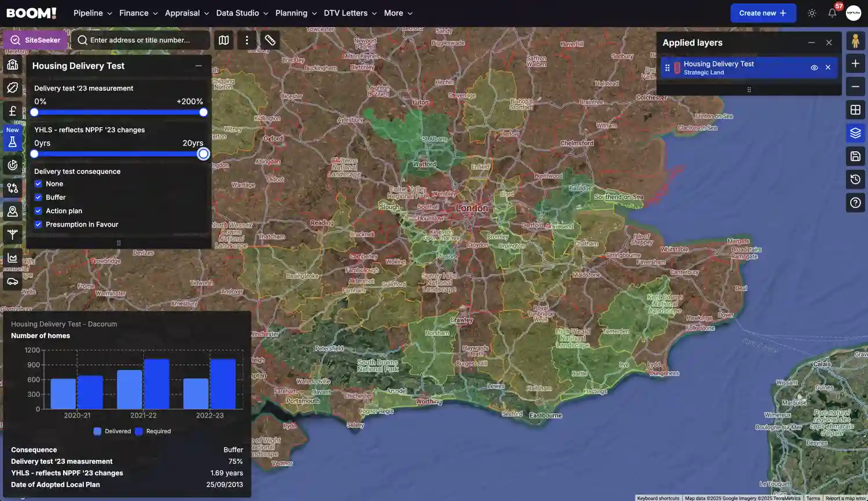Uncheck the Action plan checkbox
This screenshot has height=501, width=868.
click(38, 211)
